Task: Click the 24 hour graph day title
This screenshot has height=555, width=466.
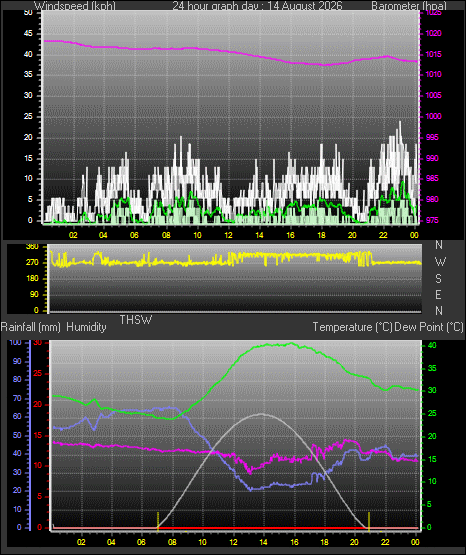Action: tap(257, 6)
